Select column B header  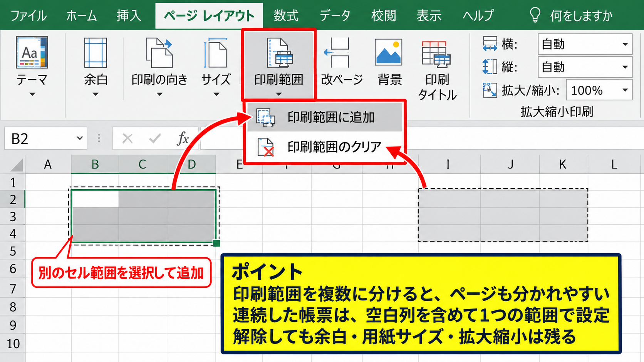pyautogui.click(x=95, y=165)
